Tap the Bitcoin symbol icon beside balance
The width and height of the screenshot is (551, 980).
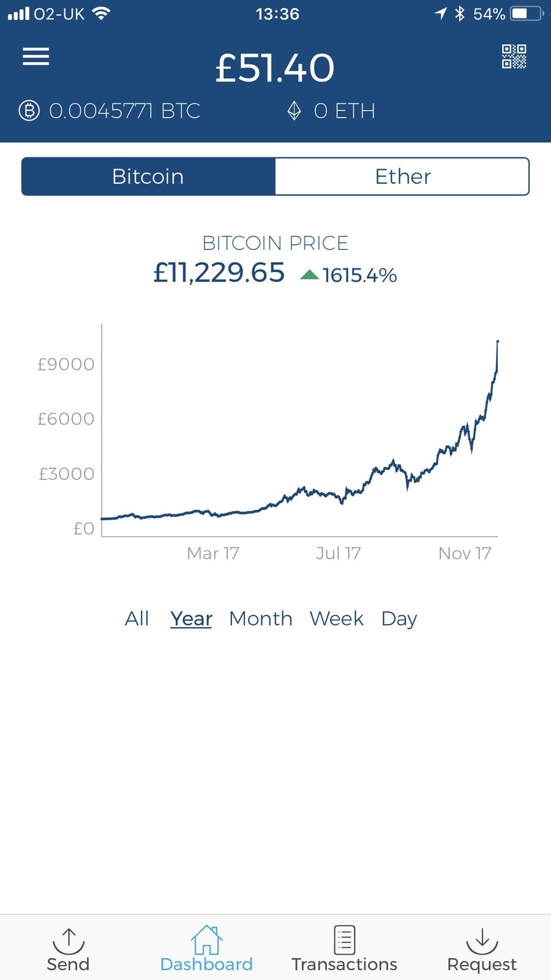coord(29,111)
